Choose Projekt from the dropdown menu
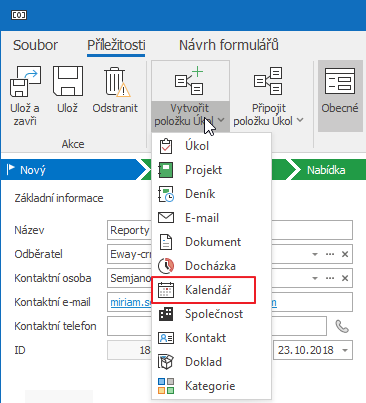The width and height of the screenshot is (366, 403). [x=212, y=170]
